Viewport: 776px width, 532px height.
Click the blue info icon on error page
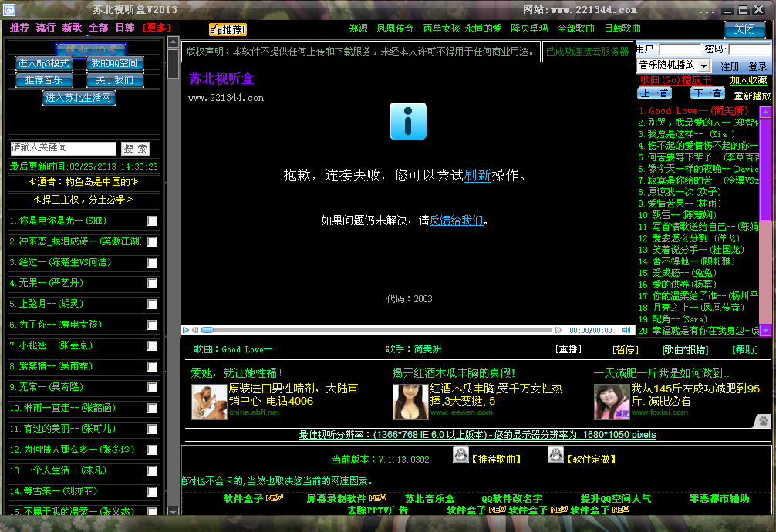[408, 121]
